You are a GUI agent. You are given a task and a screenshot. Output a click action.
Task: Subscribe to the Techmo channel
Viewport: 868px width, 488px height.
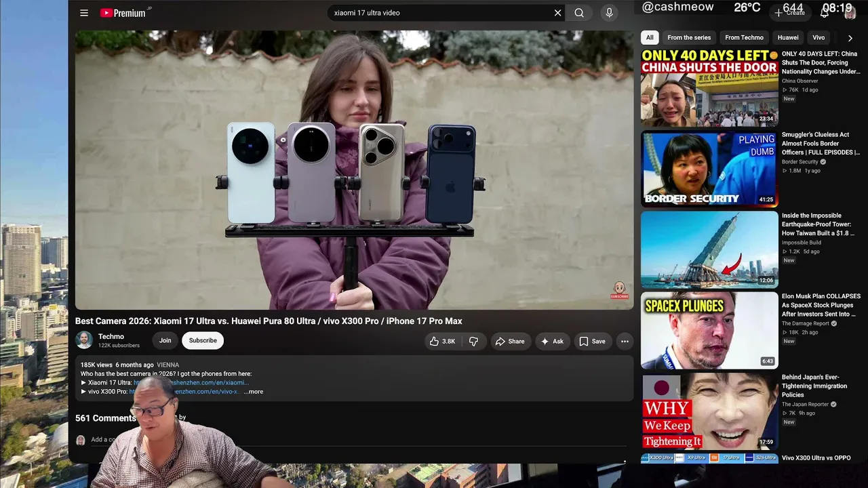pyautogui.click(x=203, y=341)
